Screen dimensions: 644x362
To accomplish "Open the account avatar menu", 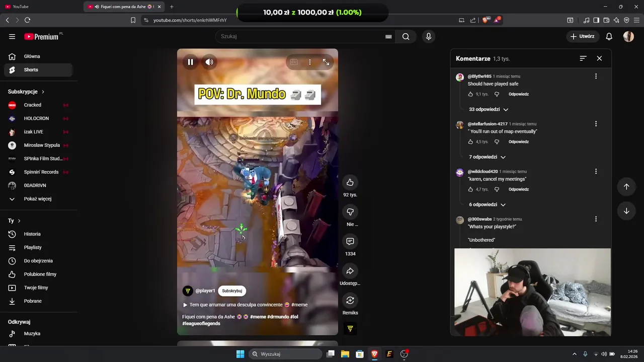I will click(628, 36).
